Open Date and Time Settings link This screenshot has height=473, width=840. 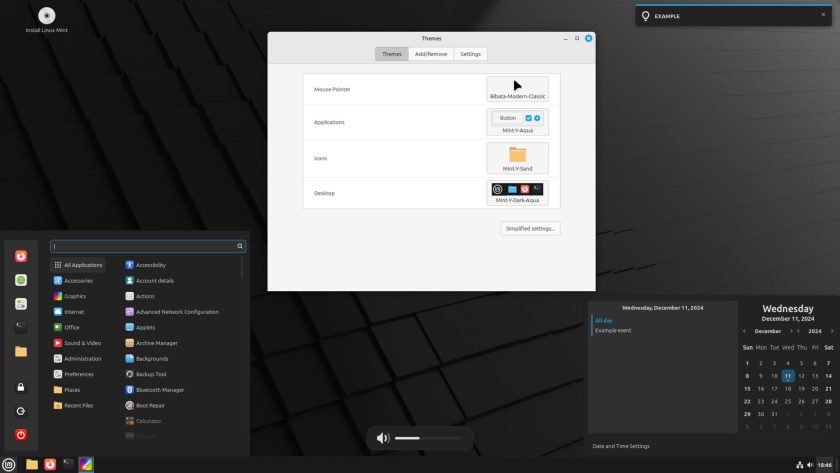[621, 446]
